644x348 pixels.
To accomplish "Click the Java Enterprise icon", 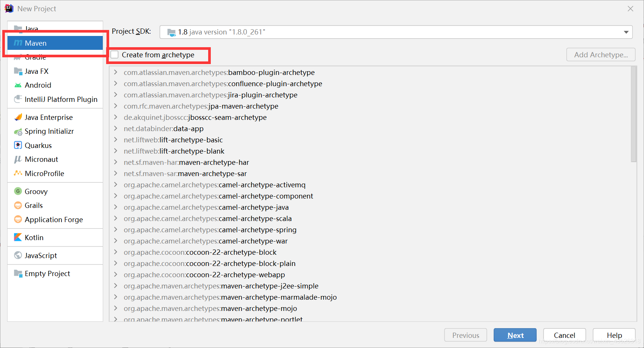I will [x=18, y=117].
